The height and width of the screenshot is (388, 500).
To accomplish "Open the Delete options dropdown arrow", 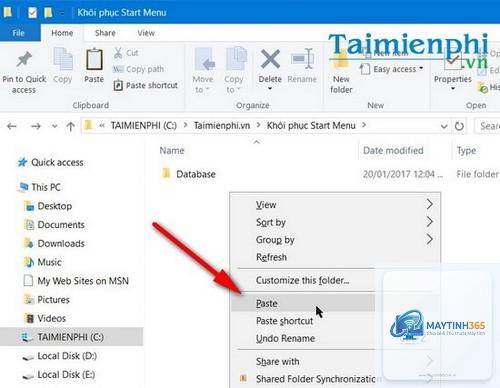I will 270,89.
